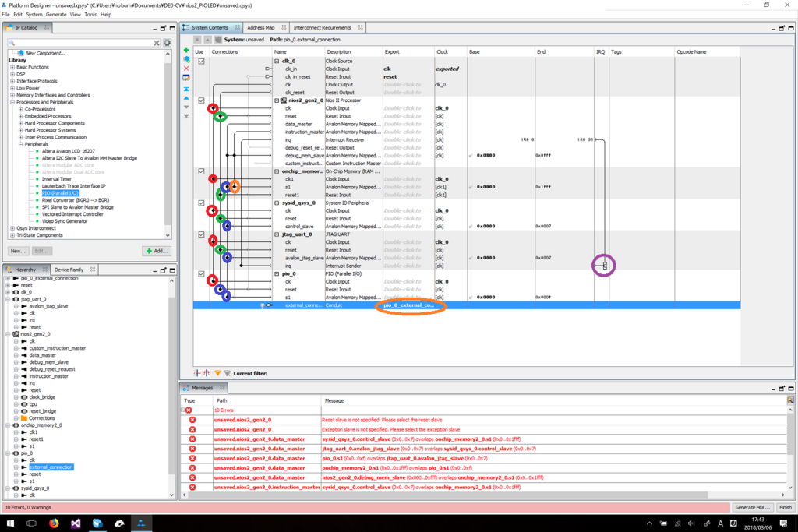Uncheck Use checkbox for nios2_gen2_0

click(x=202, y=100)
